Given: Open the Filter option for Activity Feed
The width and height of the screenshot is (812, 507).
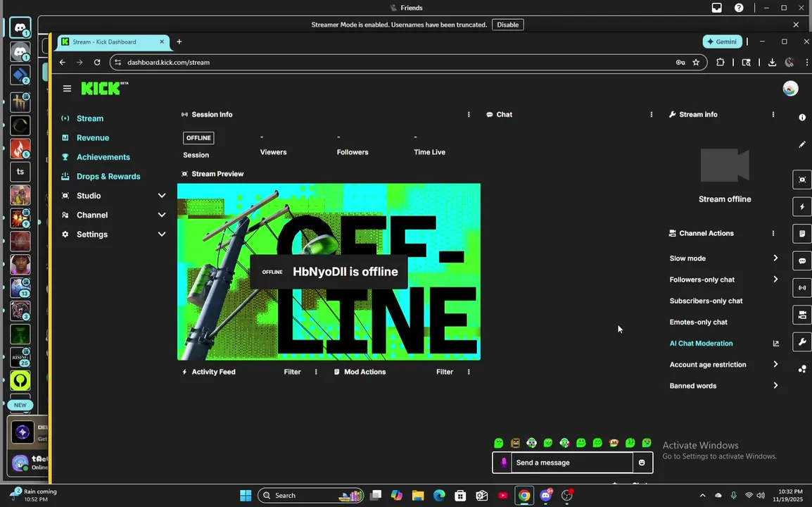Looking at the screenshot, I should click(x=292, y=372).
